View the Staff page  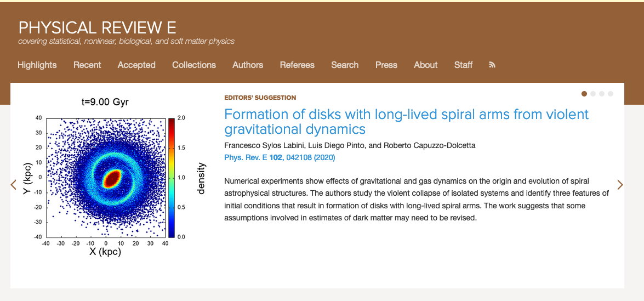click(463, 65)
